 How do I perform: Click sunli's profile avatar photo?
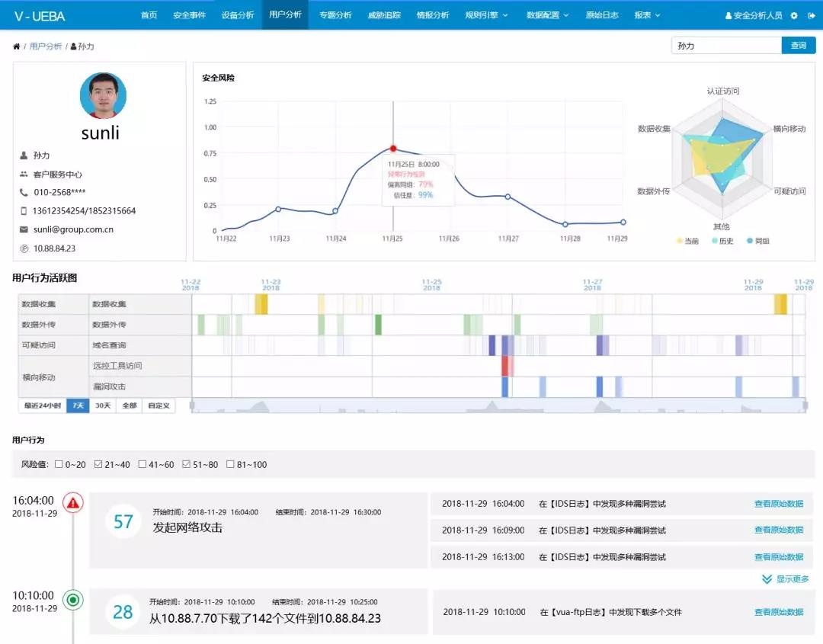click(x=103, y=96)
